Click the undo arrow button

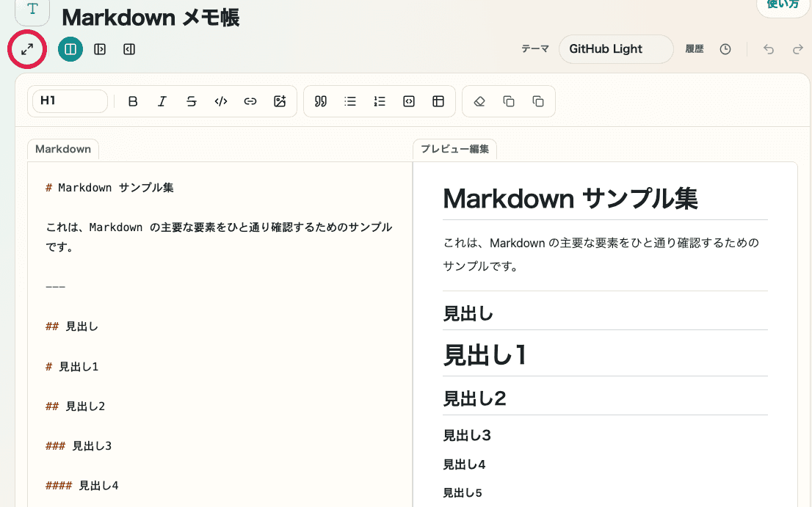pyautogui.click(x=768, y=49)
